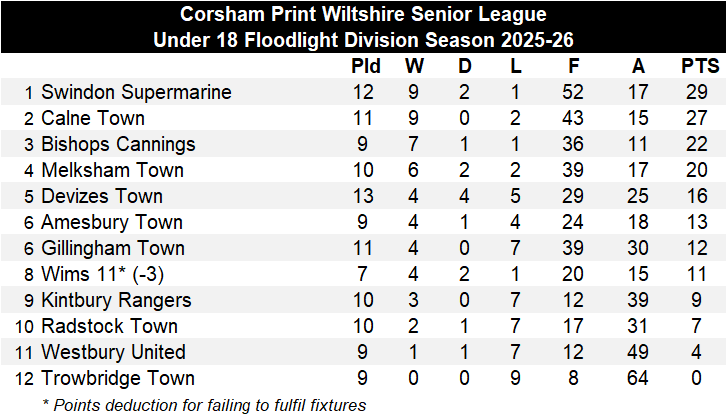726x417 pixels.
Task: Click the Pld column header
Action: [x=366, y=67]
